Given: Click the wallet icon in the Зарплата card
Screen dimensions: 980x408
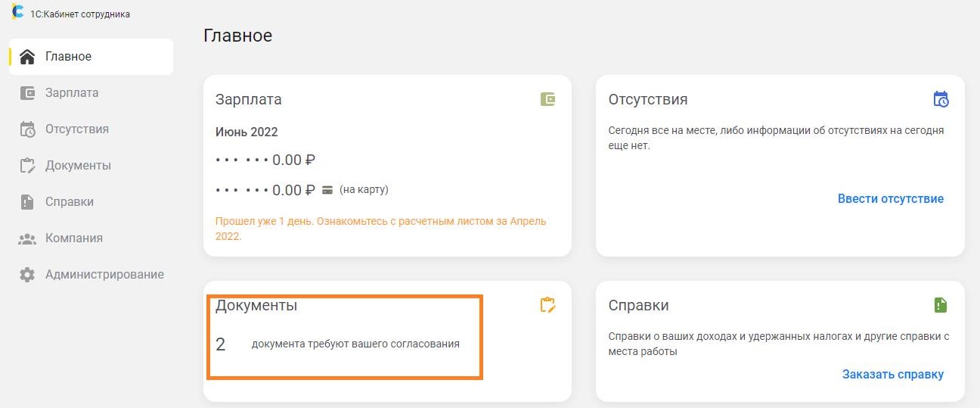Looking at the screenshot, I should pos(548,99).
